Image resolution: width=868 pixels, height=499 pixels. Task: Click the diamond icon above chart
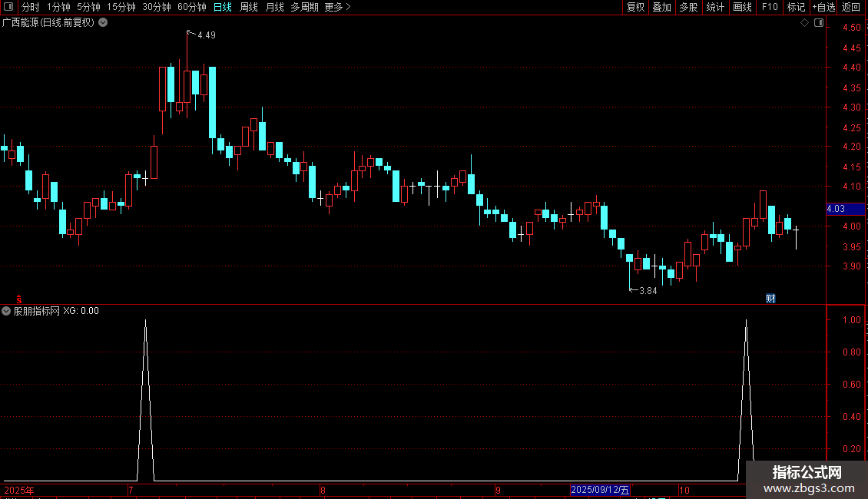[805, 23]
